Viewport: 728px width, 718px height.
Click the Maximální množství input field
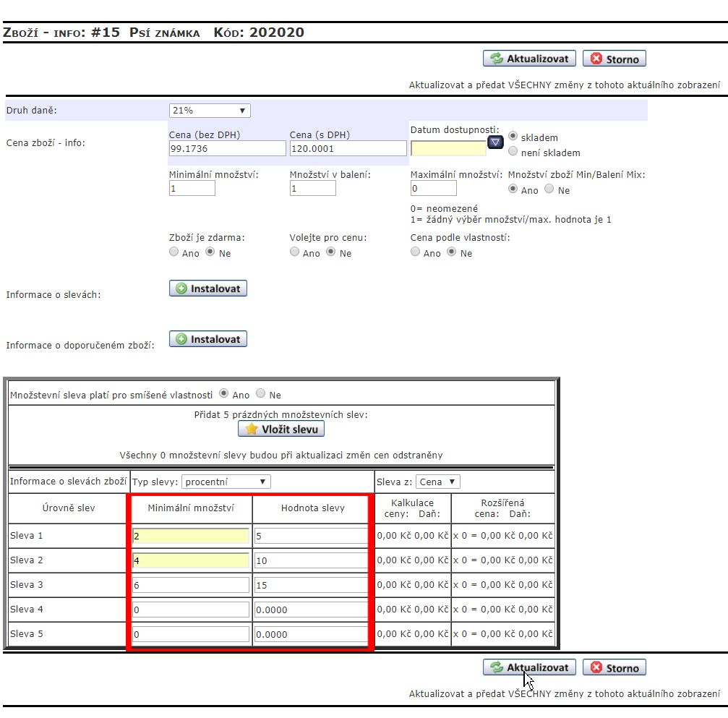coord(433,189)
